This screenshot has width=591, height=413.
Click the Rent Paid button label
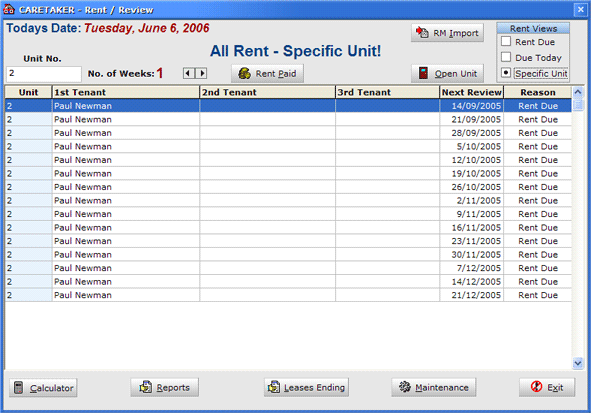pos(276,74)
